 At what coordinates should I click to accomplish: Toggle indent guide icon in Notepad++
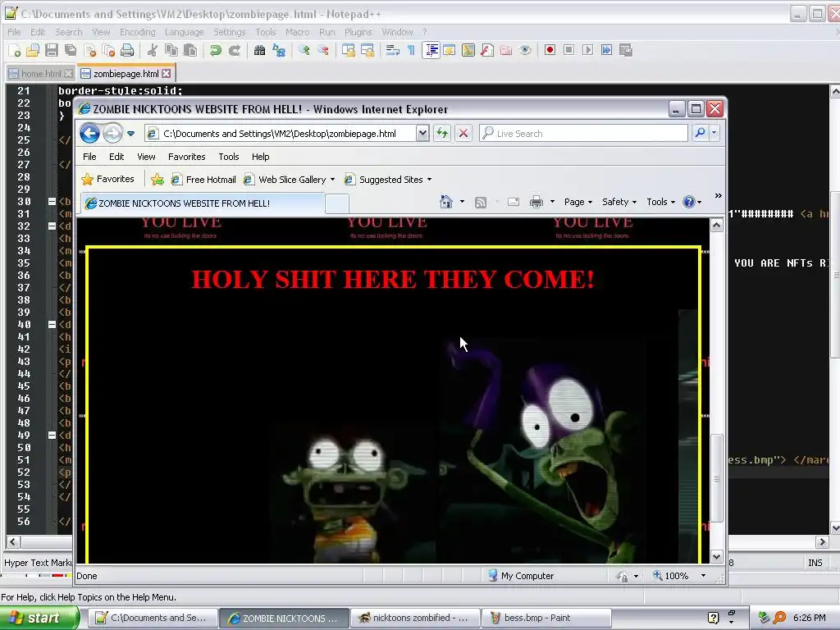[431, 50]
